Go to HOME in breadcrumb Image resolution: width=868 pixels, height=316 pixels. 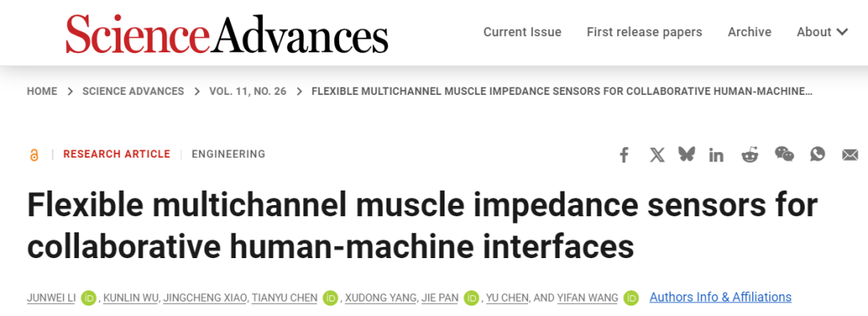(42, 92)
